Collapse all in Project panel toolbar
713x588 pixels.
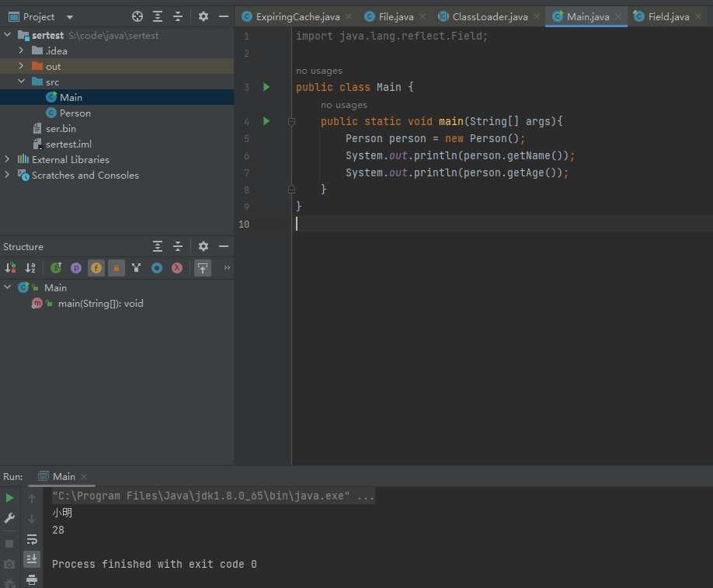click(178, 17)
